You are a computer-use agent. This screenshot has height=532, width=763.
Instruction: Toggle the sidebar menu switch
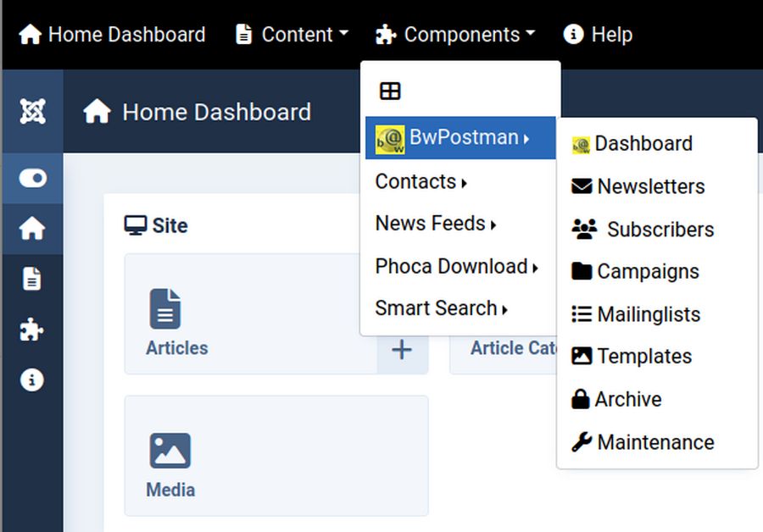[32, 178]
